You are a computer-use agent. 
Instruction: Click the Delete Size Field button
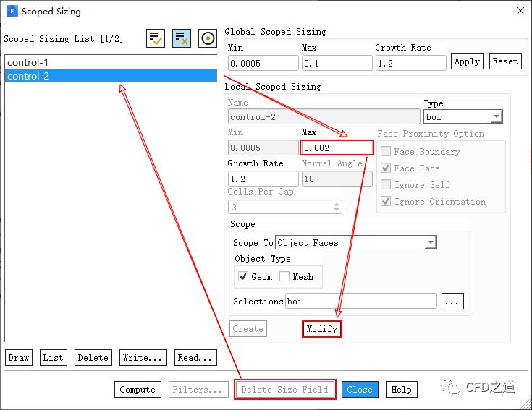tap(285, 389)
